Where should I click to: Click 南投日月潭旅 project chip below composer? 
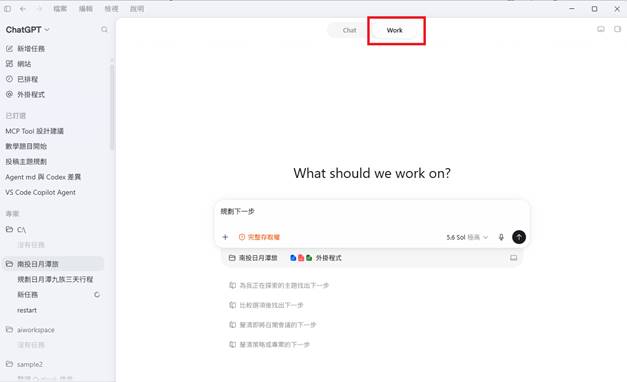253,258
